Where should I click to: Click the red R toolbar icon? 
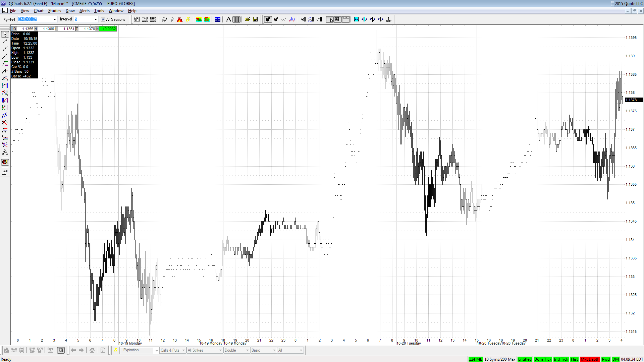(x=207, y=19)
